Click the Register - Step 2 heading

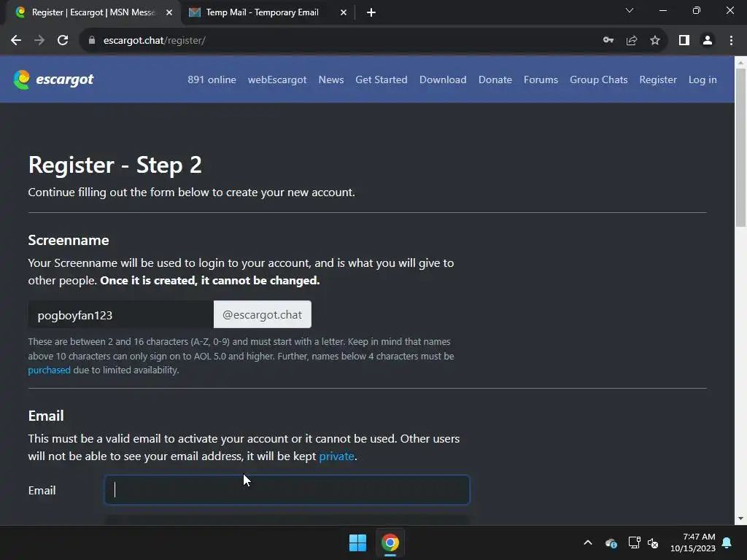(x=115, y=166)
